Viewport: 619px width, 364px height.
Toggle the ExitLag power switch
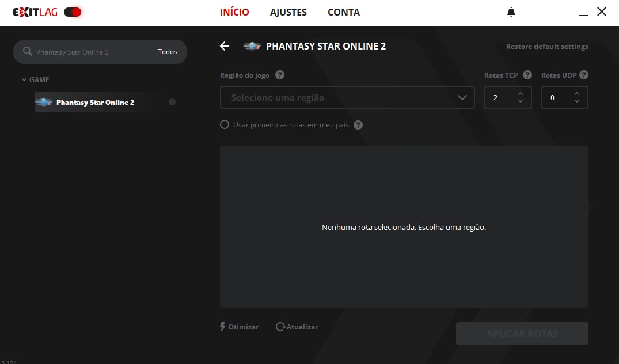73,12
